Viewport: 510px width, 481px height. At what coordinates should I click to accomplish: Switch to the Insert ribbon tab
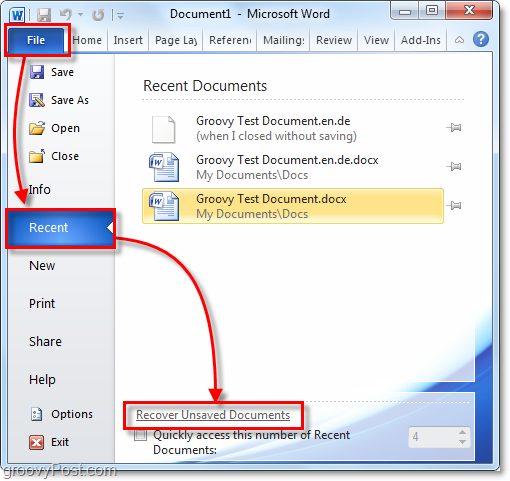(128, 40)
